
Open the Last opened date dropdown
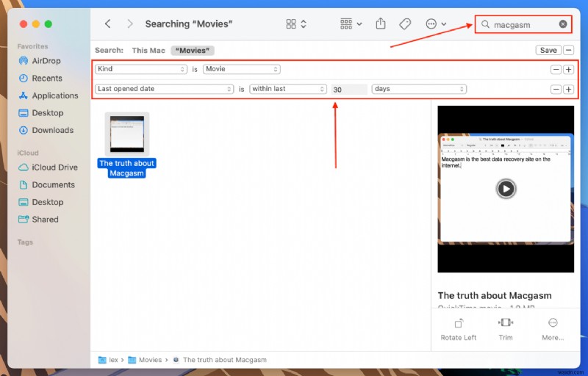164,89
